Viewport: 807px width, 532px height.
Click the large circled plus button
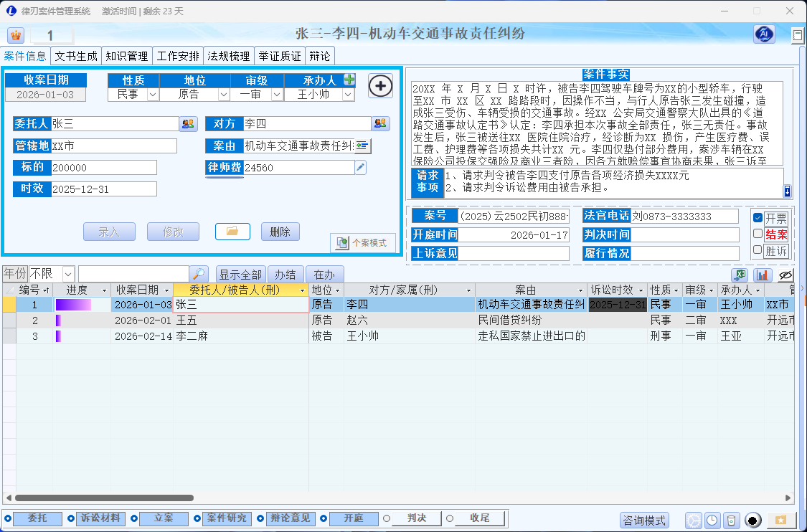click(380, 86)
